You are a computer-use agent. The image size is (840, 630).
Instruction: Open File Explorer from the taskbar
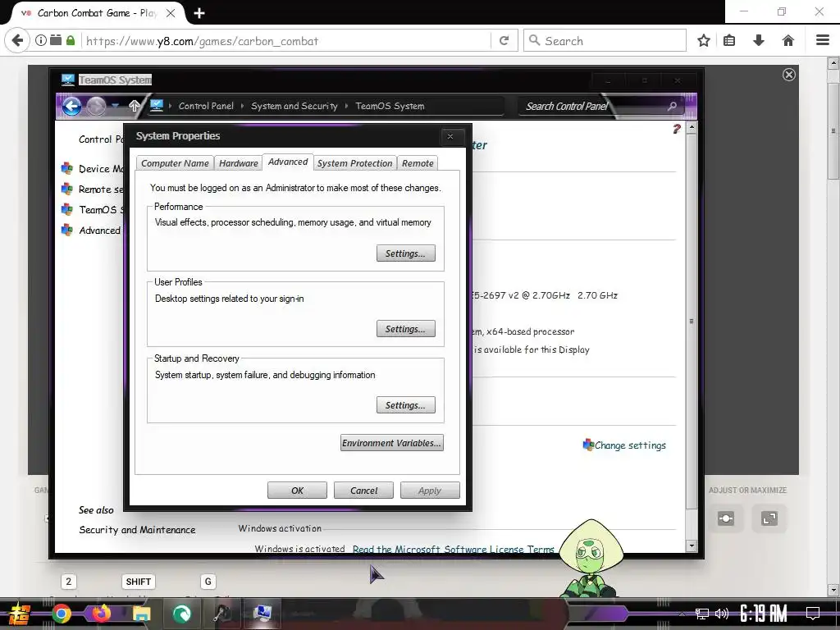coord(141,614)
